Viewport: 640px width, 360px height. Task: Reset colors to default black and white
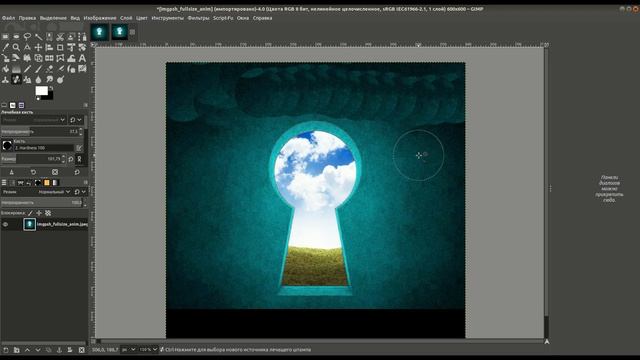(38, 98)
